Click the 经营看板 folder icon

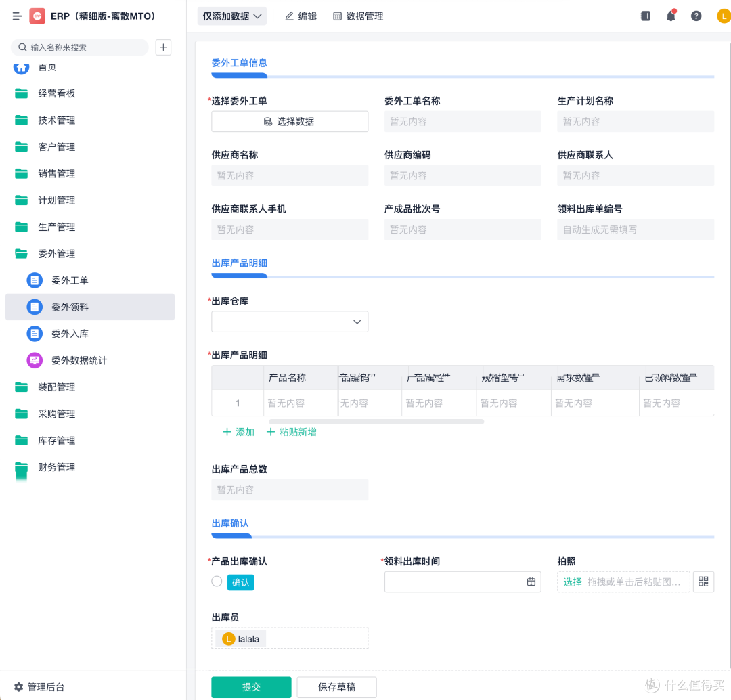(x=22, y=93)
